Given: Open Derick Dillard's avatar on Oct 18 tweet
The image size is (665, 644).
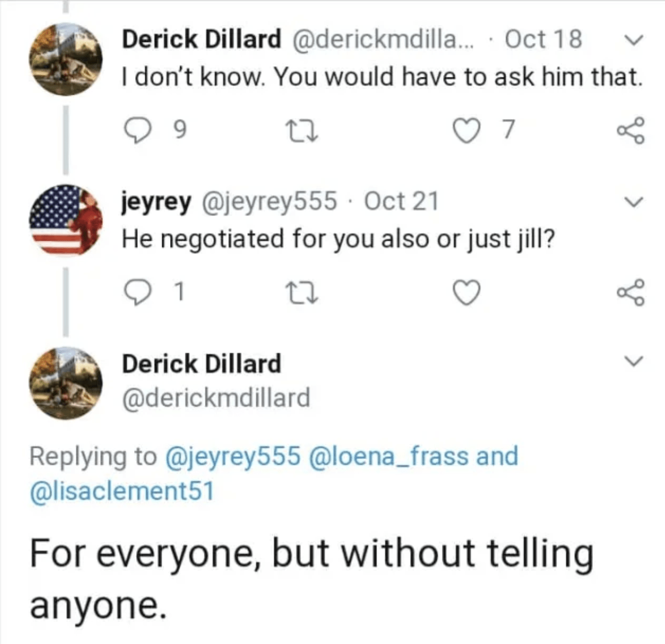Looking at the screenshot, I should 66,59.
